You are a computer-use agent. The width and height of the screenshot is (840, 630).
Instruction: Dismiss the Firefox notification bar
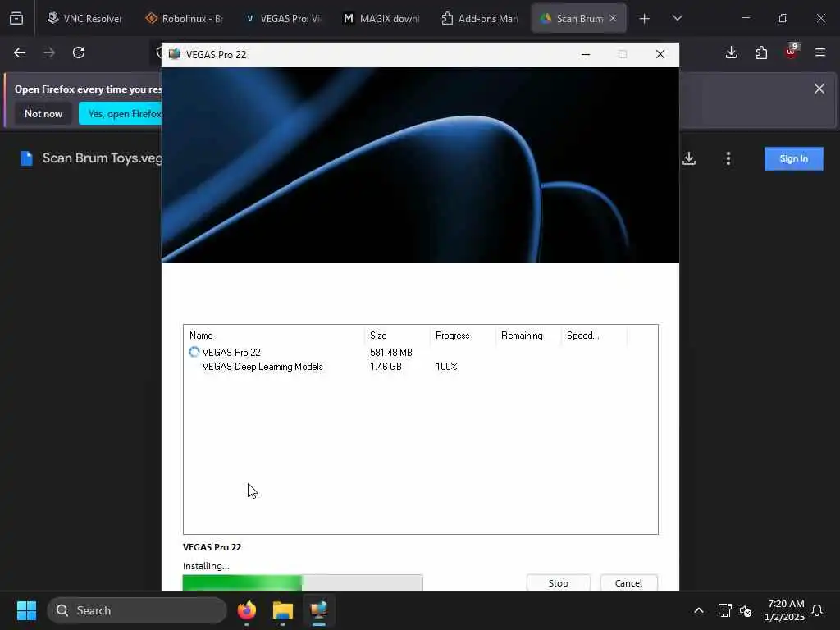coord(819,89)
